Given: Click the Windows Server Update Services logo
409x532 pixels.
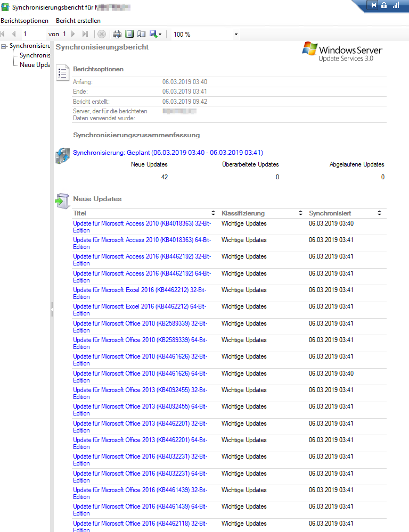Looking at the screenshot, I should click(342, 52).
